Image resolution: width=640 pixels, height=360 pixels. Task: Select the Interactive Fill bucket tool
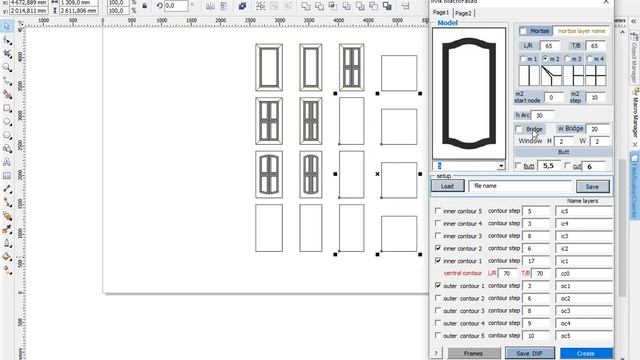7,256
